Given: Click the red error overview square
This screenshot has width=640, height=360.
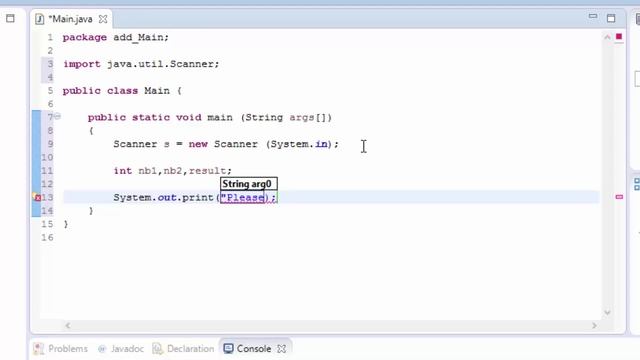Looking at the screenshot, I should (x=619, y=37).
